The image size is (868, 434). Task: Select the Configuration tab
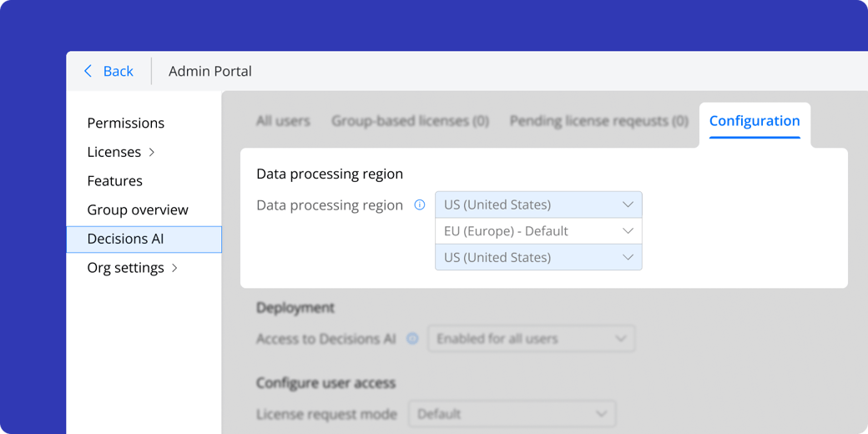point(754,121)
